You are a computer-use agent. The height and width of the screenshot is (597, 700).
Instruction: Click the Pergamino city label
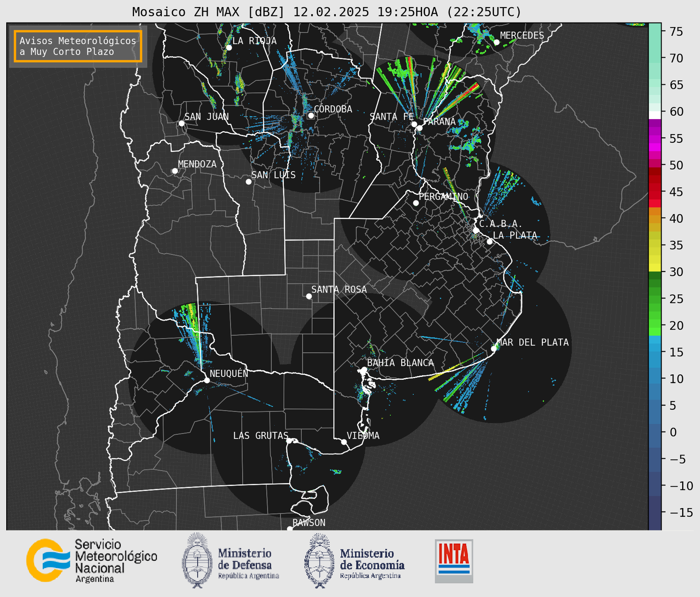(443, 196)
